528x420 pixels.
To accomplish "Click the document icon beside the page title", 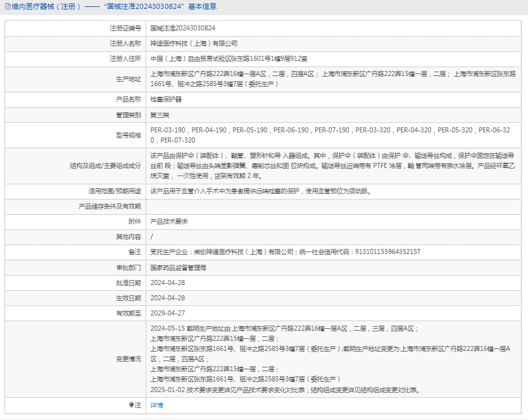I will [x=6, y=7].
